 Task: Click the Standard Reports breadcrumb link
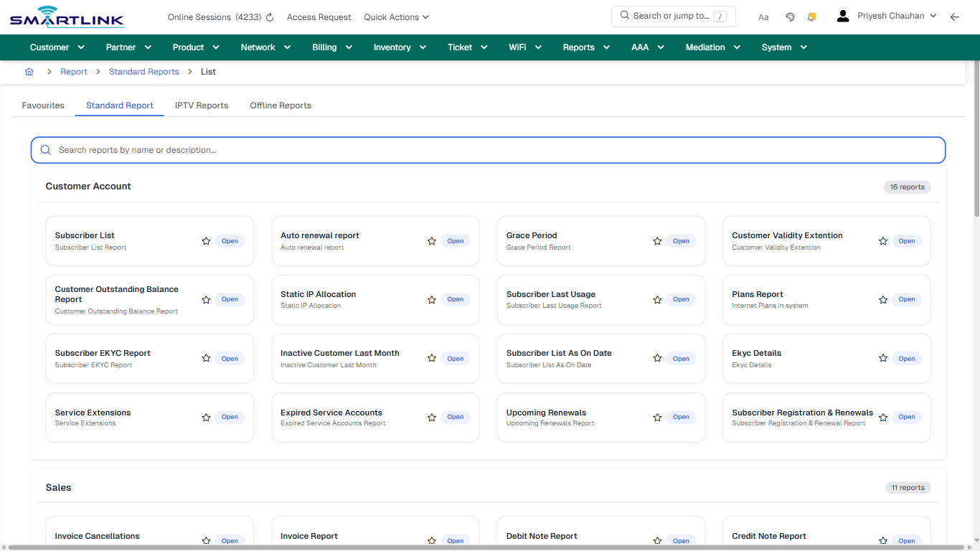coord(143,71)
